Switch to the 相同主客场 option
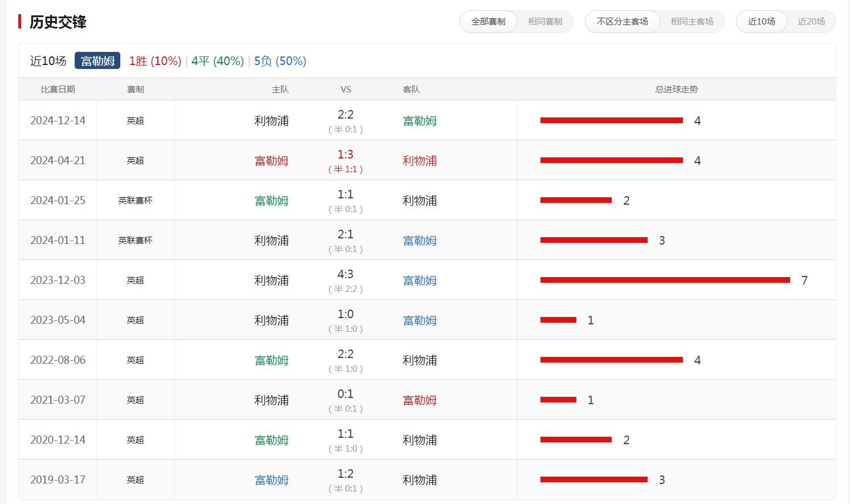The image size is (850, 504). click(692, 22)
